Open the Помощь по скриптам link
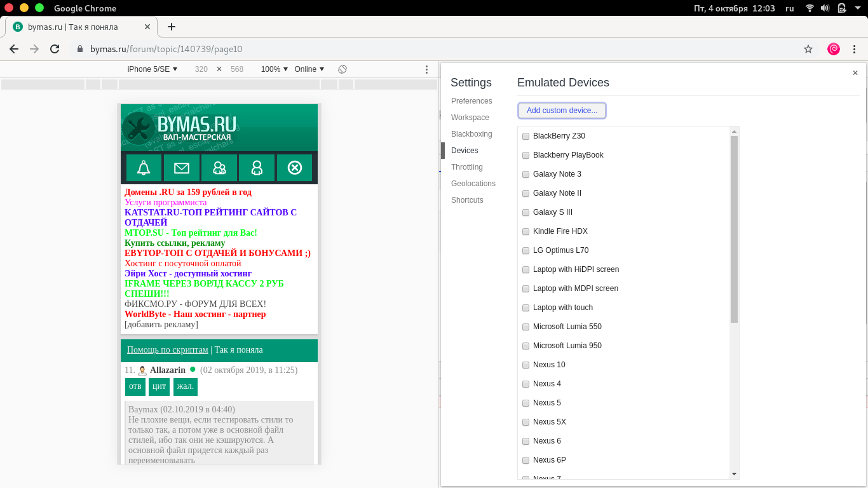This screenshot has height=488, width=868. click(167, 350)
